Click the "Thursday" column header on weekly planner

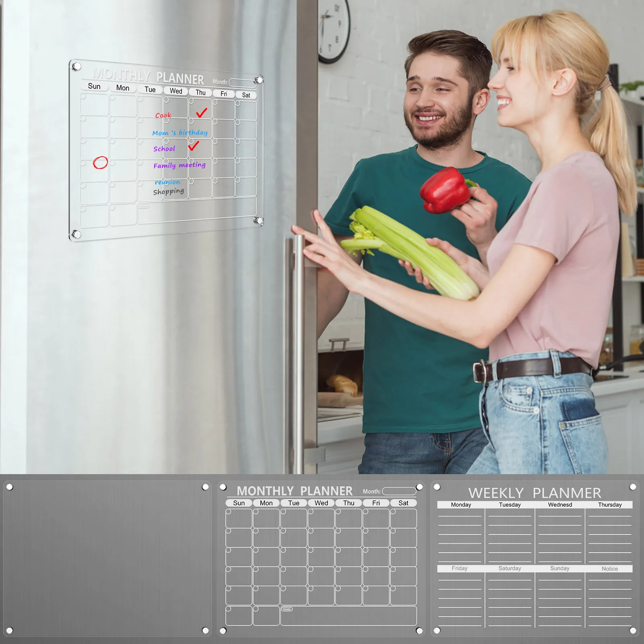pyautogui.click(x=610, y=504)
